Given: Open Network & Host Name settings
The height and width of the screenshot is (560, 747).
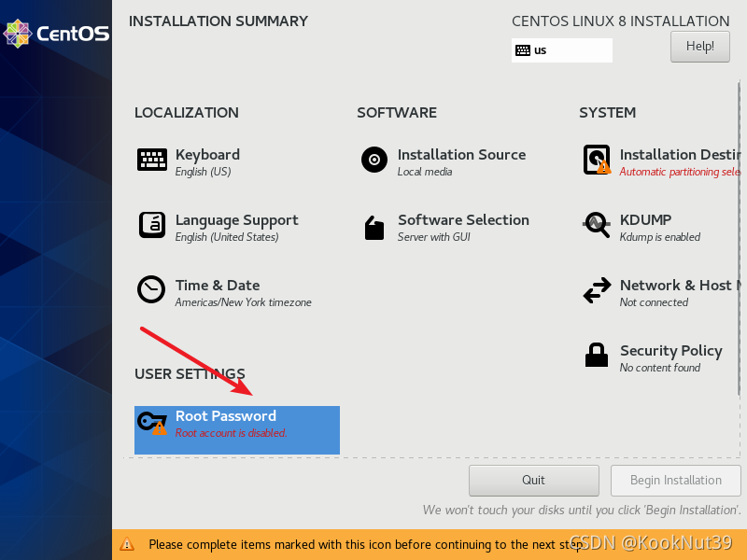Looking at the screenshot, I should (680, 286).
